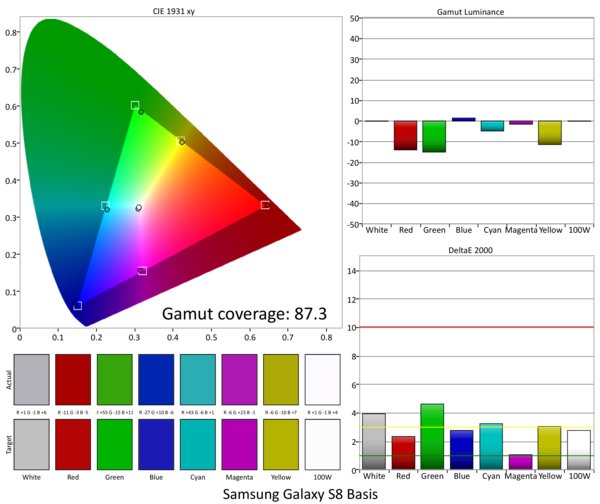This screenshot has height=504, width=600.
Task: Select the 100W bar in DeltaE 2000 chart
Action: click(x=579, y=450)
